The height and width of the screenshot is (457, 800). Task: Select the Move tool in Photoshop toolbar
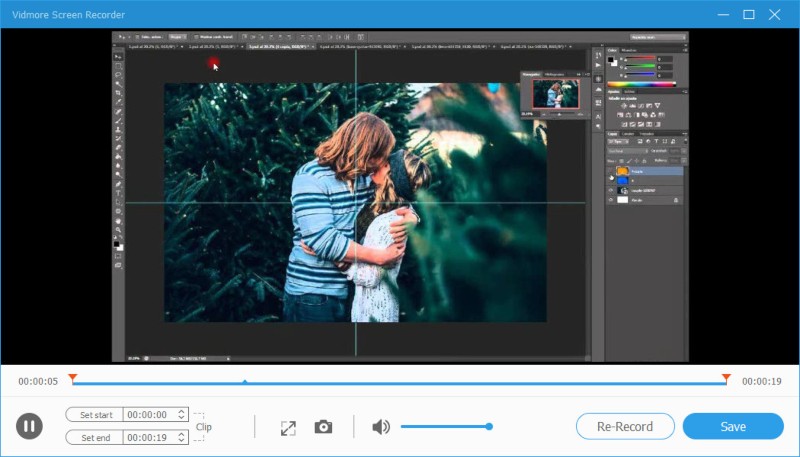pos(118,56)
